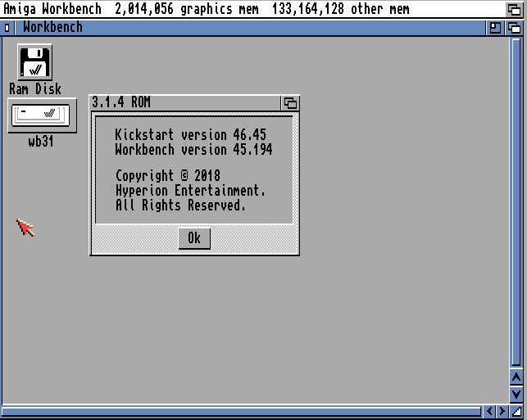Click the 'wb31' icon label
The height and width of the screenshot is (420, 527).
pyautogui.click(x=41, y=142)
